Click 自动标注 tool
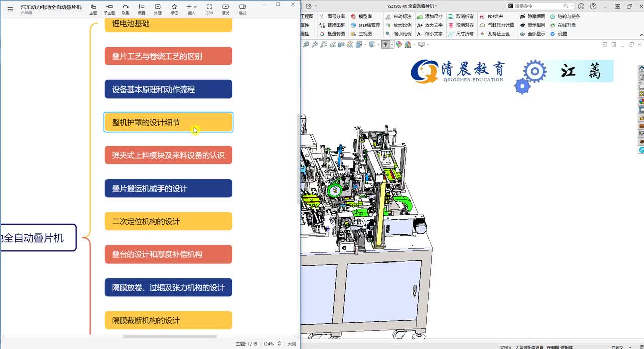 coord(398,16)
